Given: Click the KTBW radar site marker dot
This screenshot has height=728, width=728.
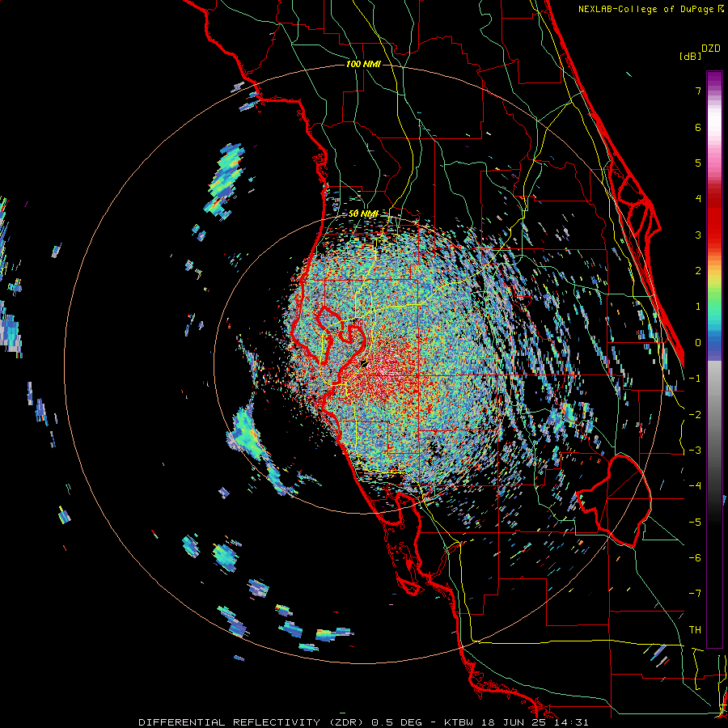Looking at the screenshot, I should point(364,365).
